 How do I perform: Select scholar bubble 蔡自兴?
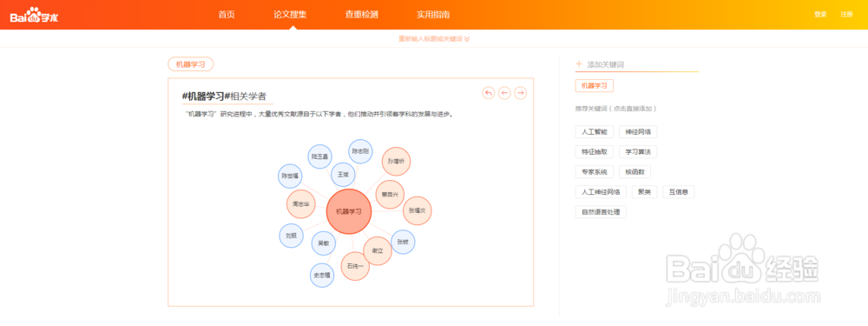click(x=390, y=194)
